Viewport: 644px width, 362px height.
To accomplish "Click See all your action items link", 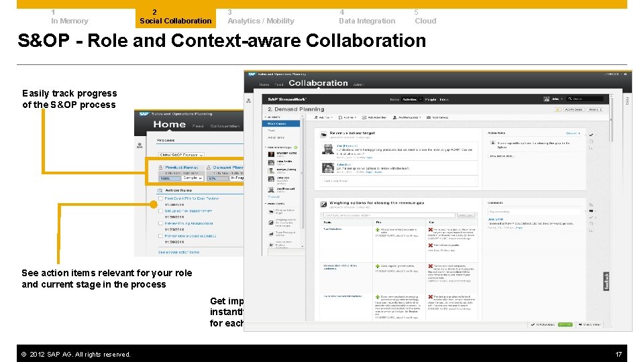I will [178, 253].
